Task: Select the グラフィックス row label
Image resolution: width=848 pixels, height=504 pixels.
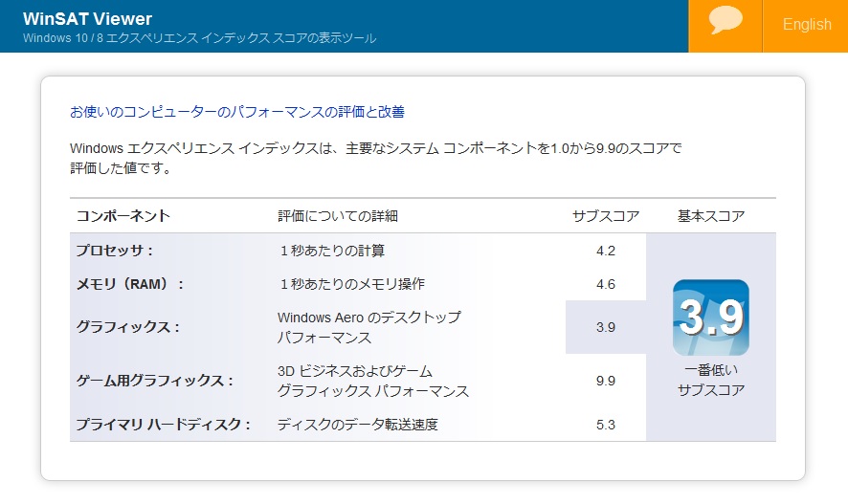Action: click(x=127, y=327)
